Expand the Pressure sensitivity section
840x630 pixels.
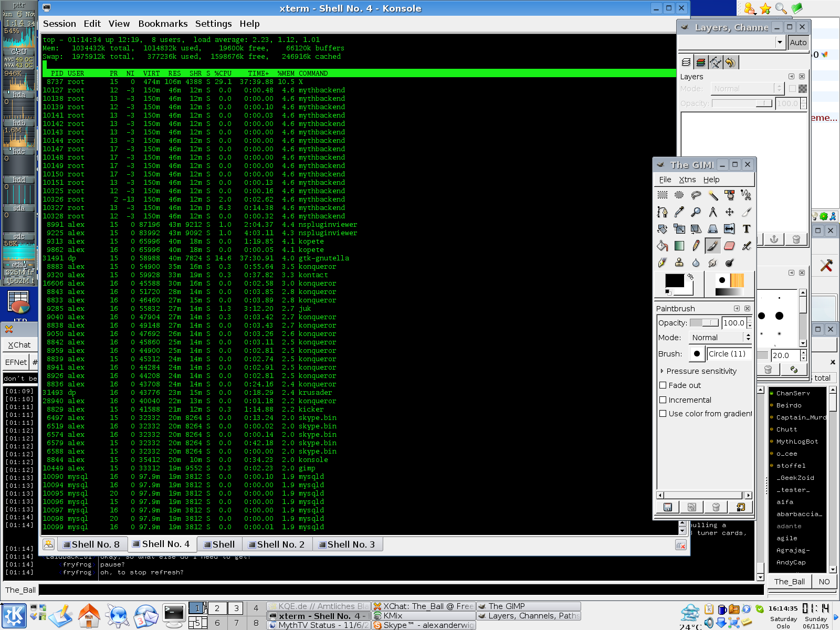click(662, 371)
